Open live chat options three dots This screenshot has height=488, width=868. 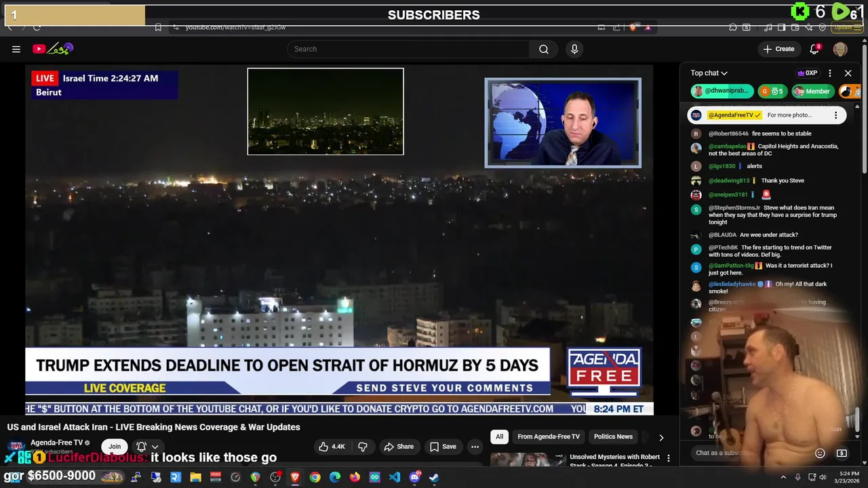[x=829, y=73]
